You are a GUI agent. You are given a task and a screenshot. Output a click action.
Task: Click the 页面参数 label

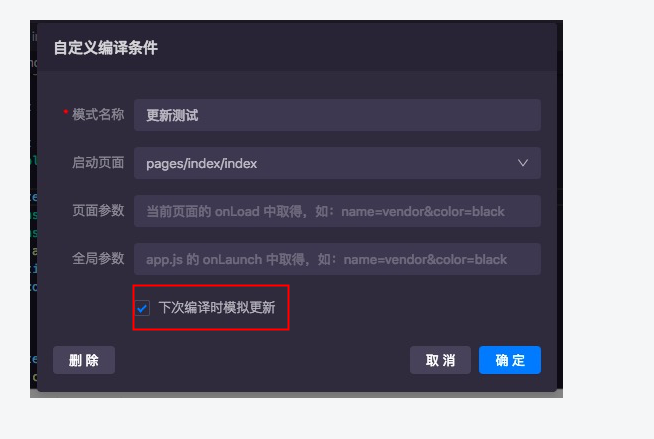98,211
